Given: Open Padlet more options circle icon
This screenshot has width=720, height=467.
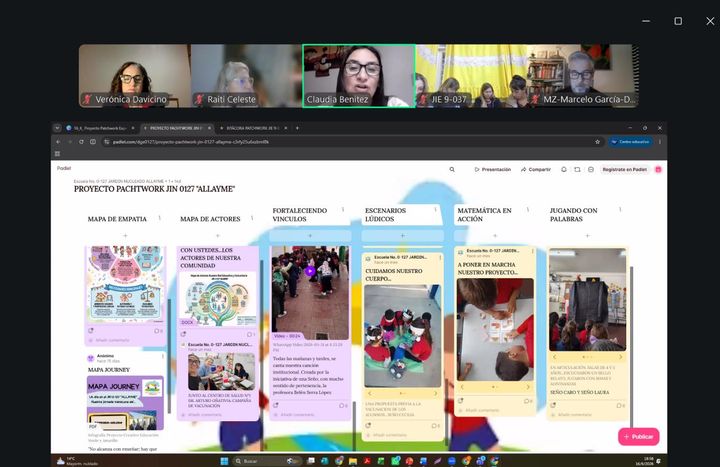Looking at the screenshot, I should coord(591,169).
